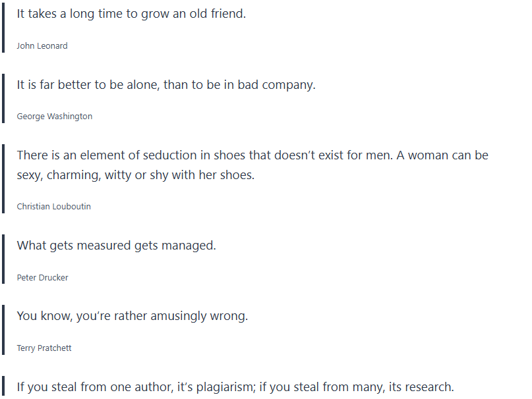
Task: Click the George Washington attribution
Action: pyautogui.click(x=55, y=117)
